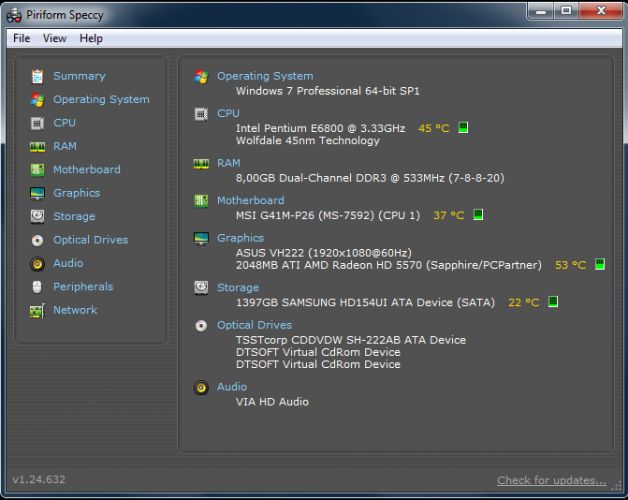Click the Storage drive icon in main panel
The image size is (628, 500).
pos(201,288)
